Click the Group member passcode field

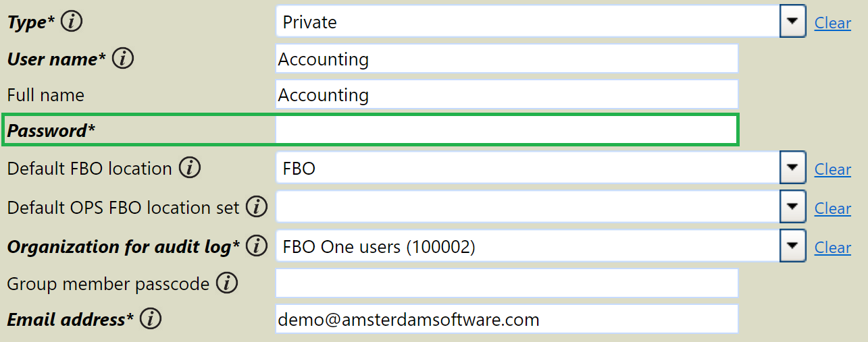click(507, 283)
